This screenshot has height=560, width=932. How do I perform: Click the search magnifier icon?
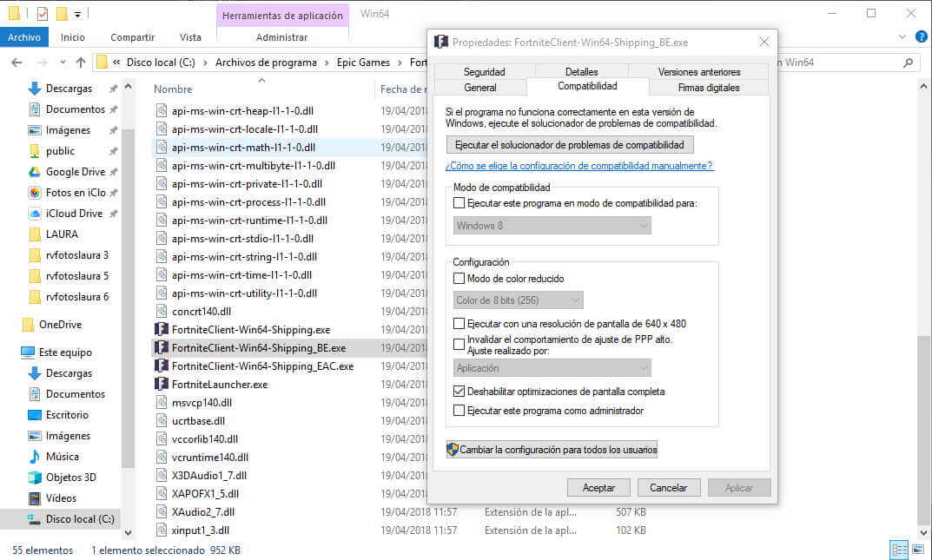coord(908,63)
